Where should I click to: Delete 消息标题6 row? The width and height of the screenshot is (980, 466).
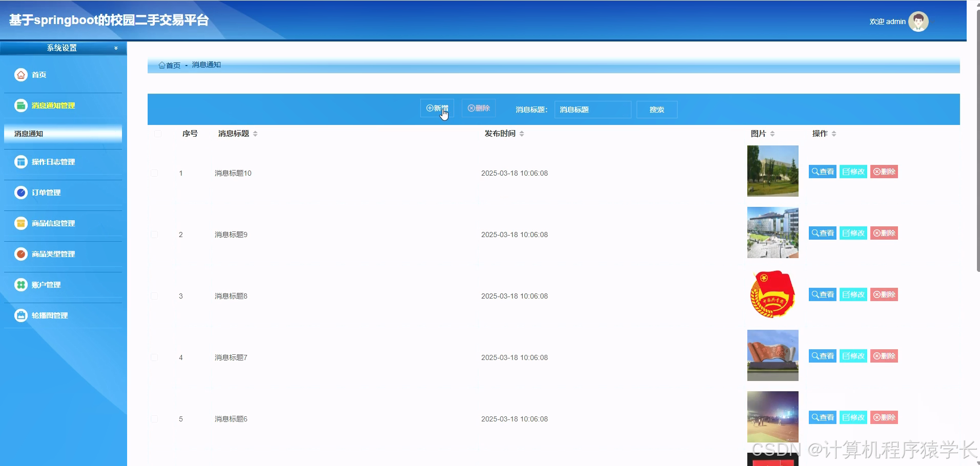[884, 417]
